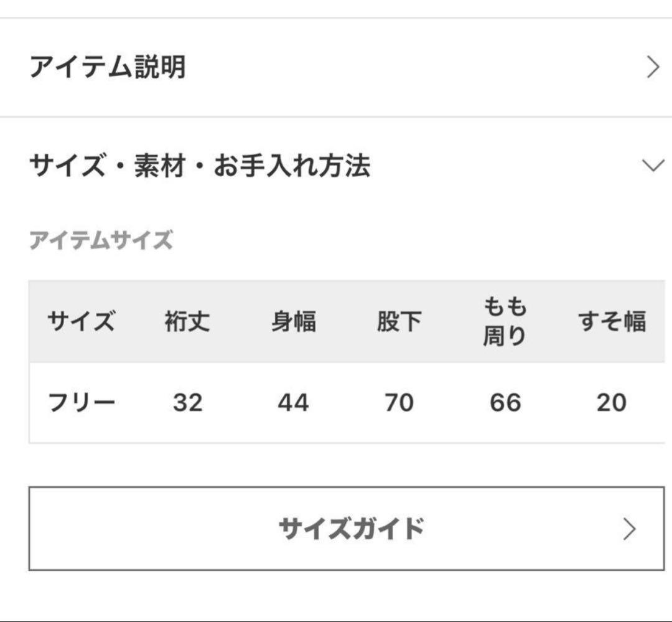This screenshot has height=622, width=672.
Task: Select the もも周り table header
Action: click(506, 321)
